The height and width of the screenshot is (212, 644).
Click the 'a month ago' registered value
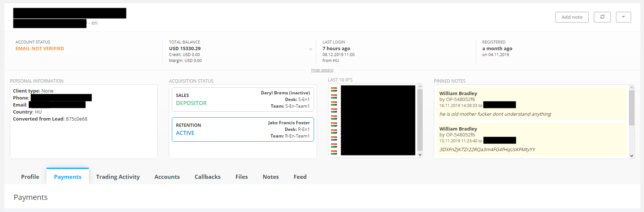coord(497,48)
